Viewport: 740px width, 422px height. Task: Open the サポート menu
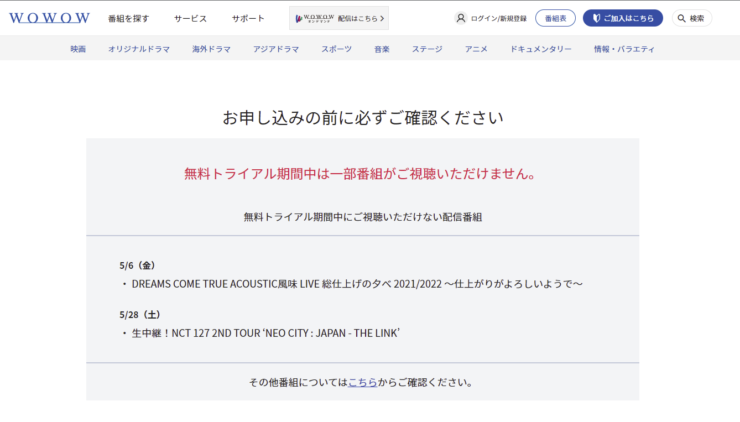(248, 18)
